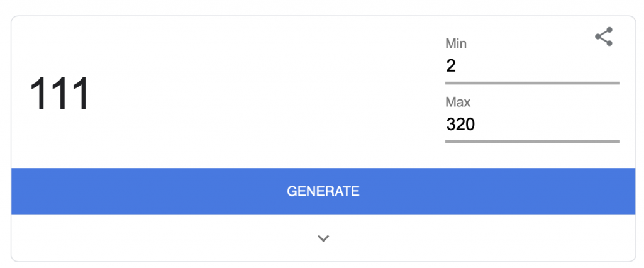Viewport: 644px width, 268px height.
Task: Click the share icon
Action: (604, 36)
